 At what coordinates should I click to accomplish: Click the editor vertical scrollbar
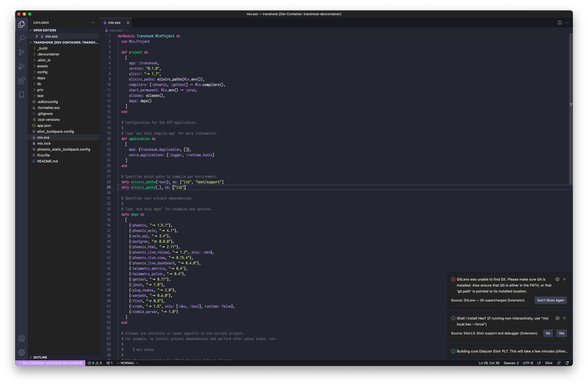coord(571,109)
